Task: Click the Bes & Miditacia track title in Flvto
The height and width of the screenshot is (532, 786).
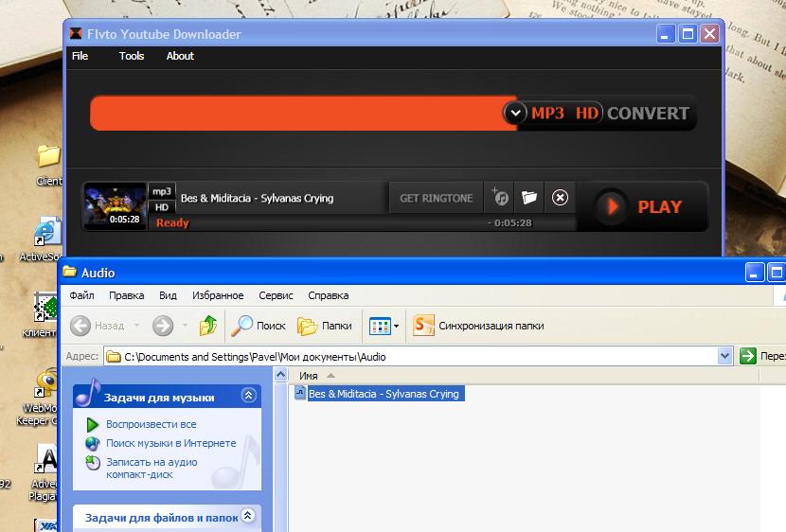Action: coord(257,199)
